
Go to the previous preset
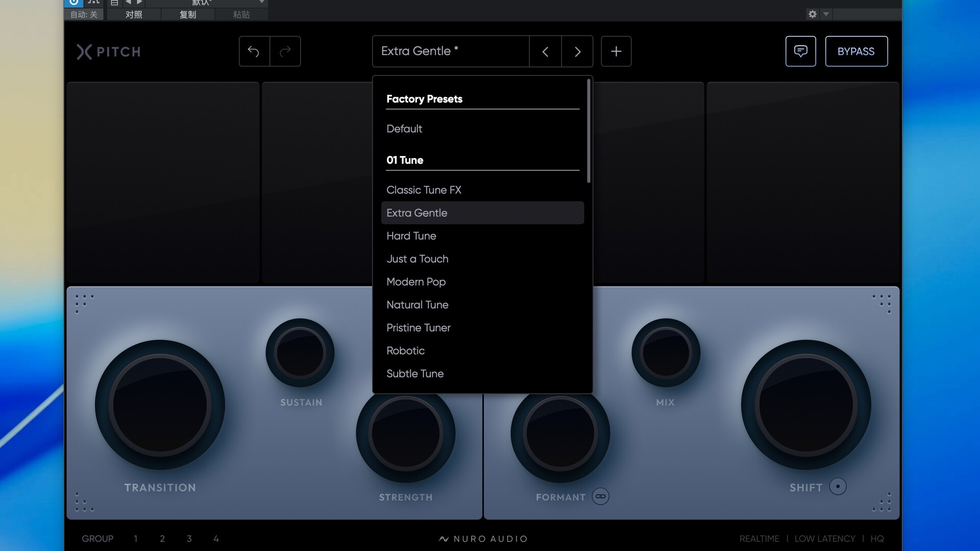click(x=545, y=52)
